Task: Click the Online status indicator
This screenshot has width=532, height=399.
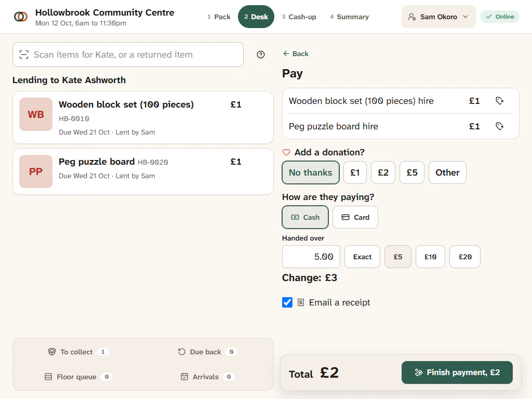Action: (x=500, y=17)
